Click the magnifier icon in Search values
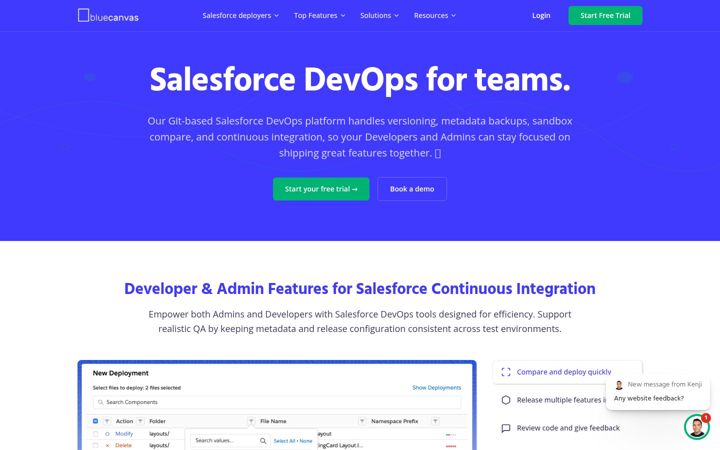 263,441
